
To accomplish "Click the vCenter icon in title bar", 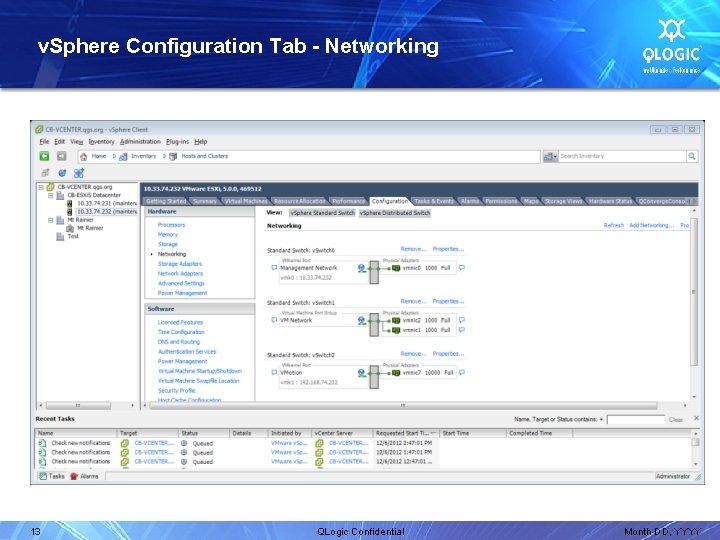I will click(x=39, y=129).
